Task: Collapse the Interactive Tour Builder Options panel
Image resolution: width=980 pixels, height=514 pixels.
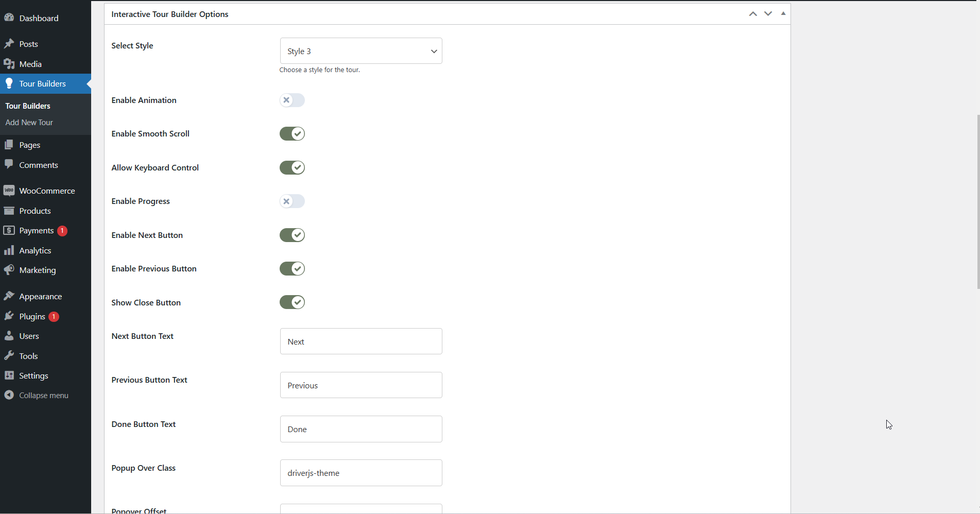Action: click(783, 13)
